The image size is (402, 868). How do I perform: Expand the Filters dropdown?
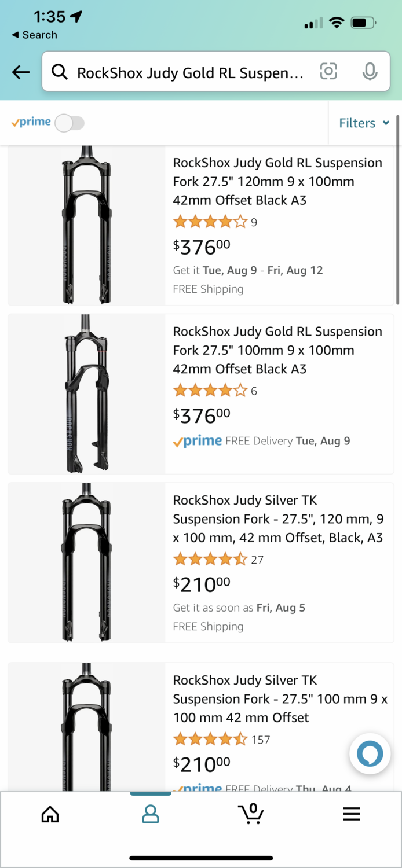coord(364,123)
